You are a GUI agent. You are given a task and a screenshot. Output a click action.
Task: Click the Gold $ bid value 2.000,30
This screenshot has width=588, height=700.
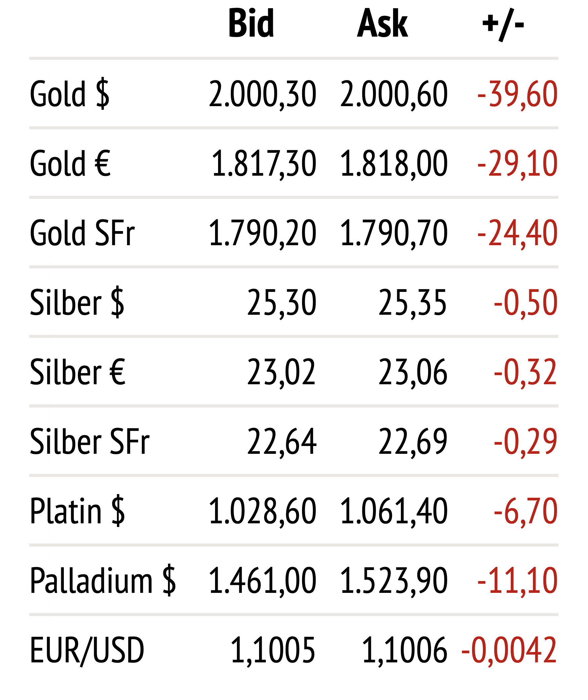click(x=262, y=94)
